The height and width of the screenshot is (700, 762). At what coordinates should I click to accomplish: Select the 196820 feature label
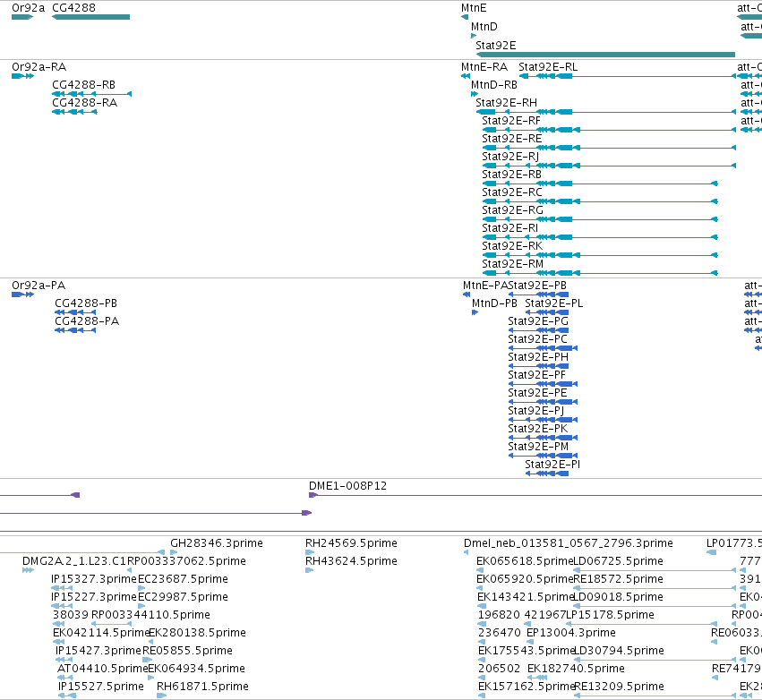click(x=499, y=616)
